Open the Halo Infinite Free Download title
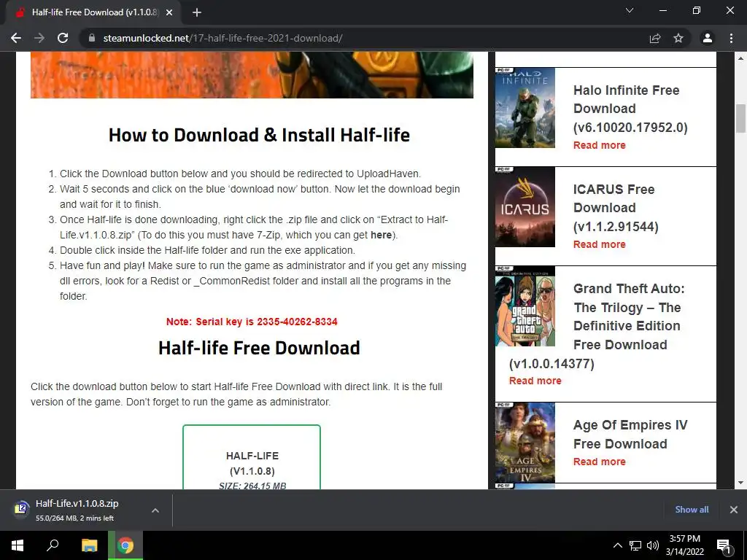The width and height of the screenshot is (747, 560). pyautogui.click(x=630, y=109)
